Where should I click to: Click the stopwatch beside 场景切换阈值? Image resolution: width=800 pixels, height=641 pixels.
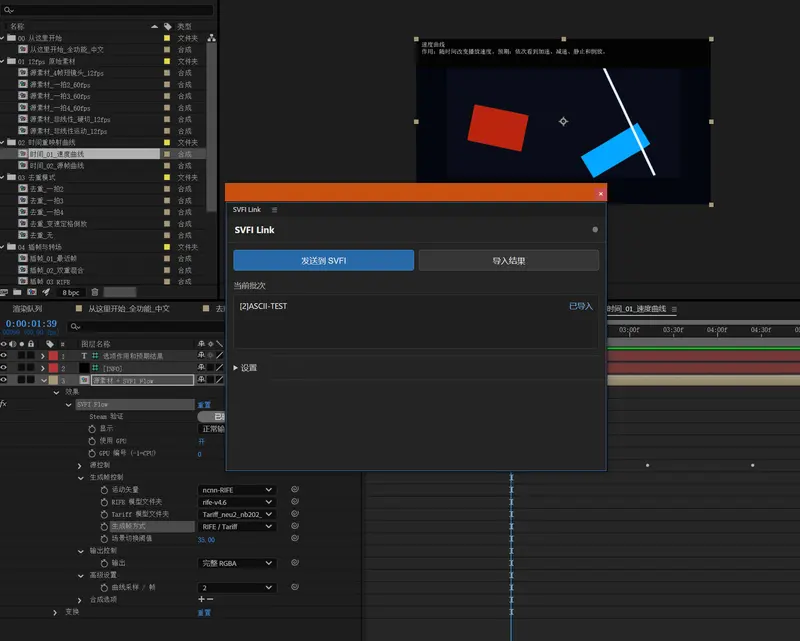[104, 538]
